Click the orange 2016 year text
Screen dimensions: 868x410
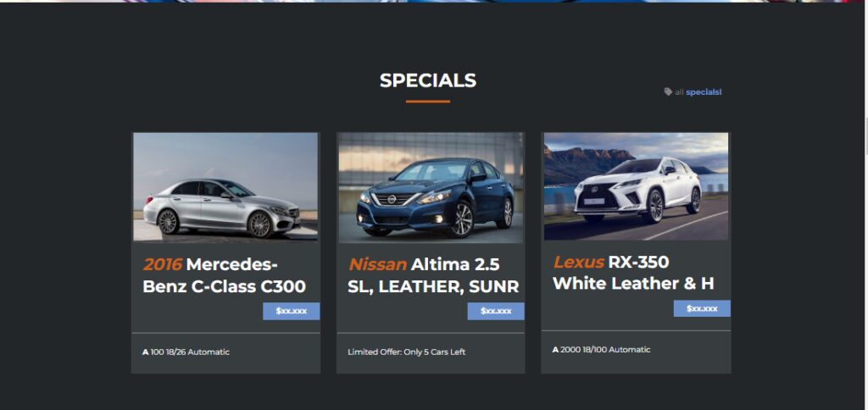pyautogui.click(x=163, y=264)
